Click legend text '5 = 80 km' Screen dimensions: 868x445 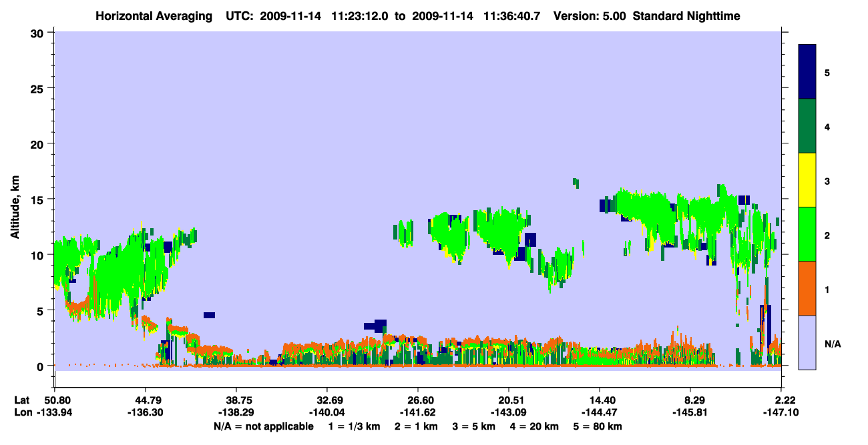[x=598, y=426]
